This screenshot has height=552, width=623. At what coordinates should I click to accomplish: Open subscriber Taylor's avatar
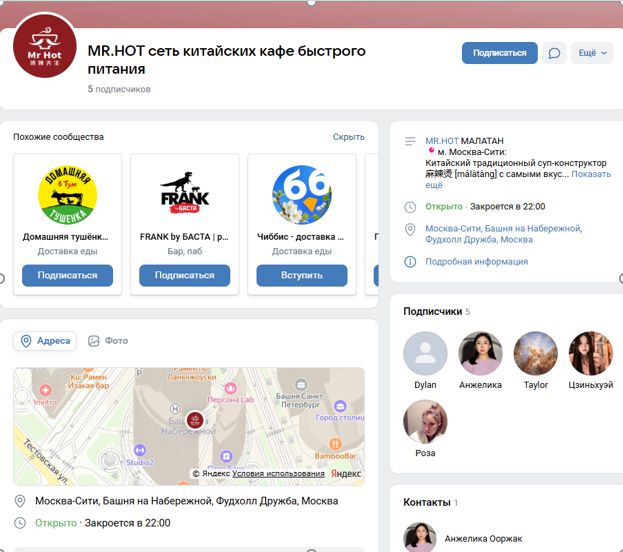point(536,353)
